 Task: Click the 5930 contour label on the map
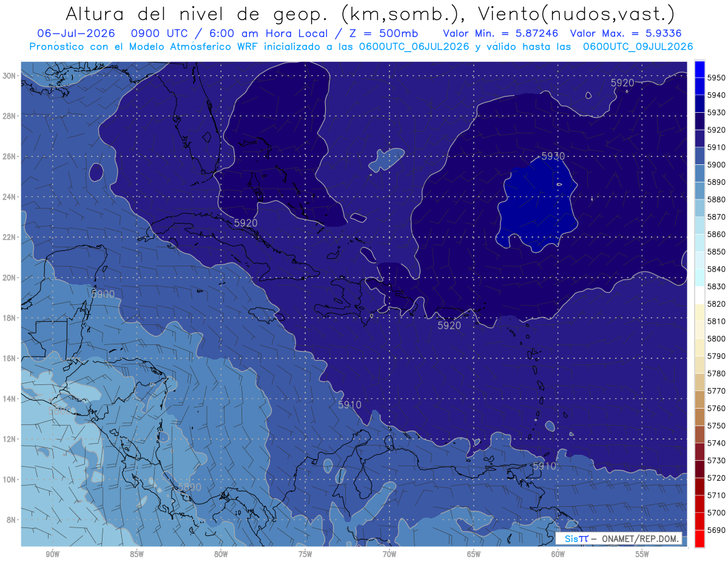click(x=553, y=156)
